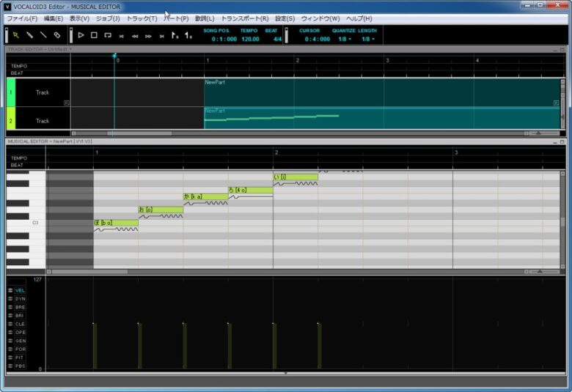
Task: Select the POR control parameter
Action: click(x=20, y=349)
